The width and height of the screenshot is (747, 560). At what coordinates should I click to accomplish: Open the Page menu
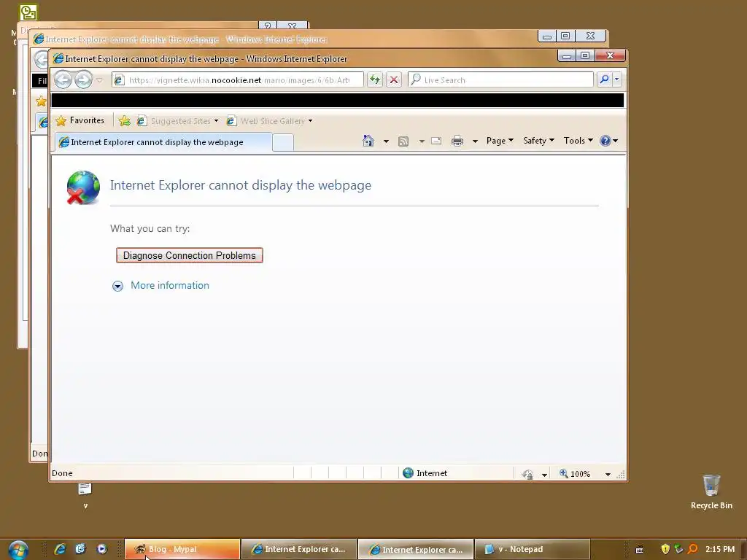tap(500, 141)
